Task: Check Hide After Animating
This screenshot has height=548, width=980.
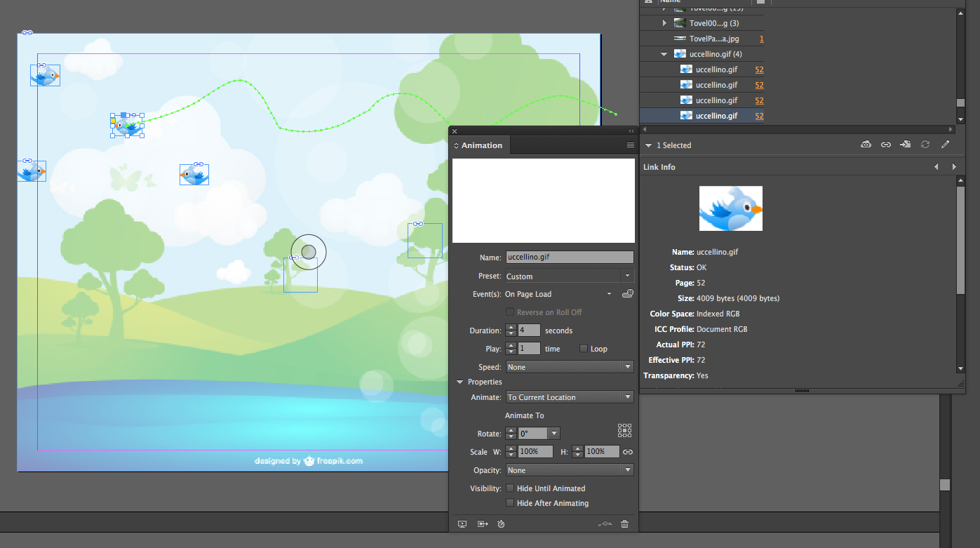Action: pos(510,503)
